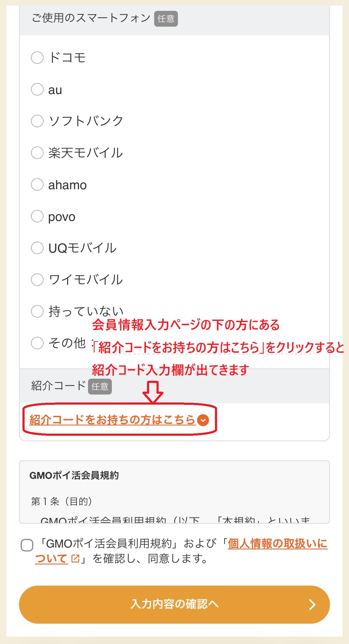Viewport: 349px width, 644px height.
Task: Pick ahamo as your smartphone carrier
Action: pos(37,184)
